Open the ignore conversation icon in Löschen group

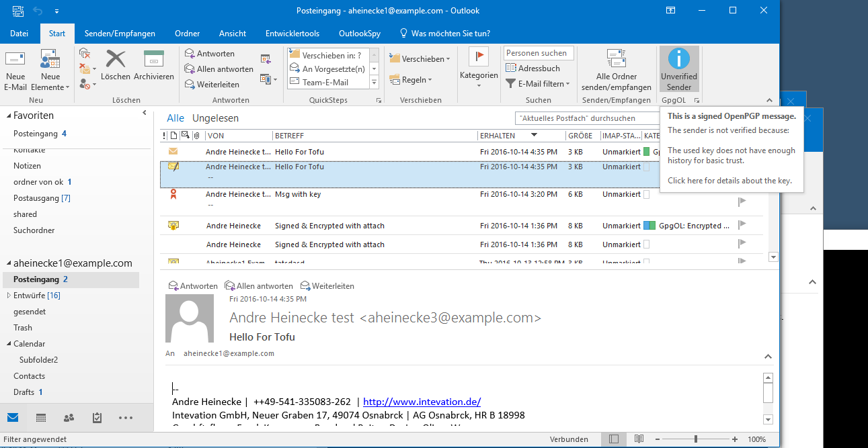click(x=85, y=53)
